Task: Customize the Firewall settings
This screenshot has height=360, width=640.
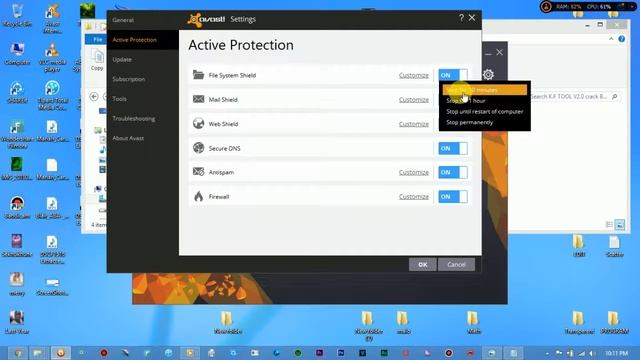Action: [413, 196]
